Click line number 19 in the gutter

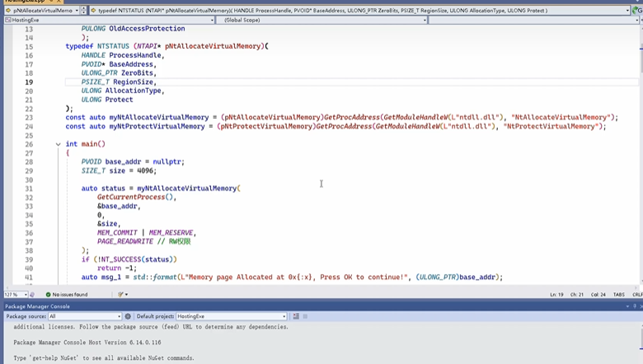click(x=29, y=82)
